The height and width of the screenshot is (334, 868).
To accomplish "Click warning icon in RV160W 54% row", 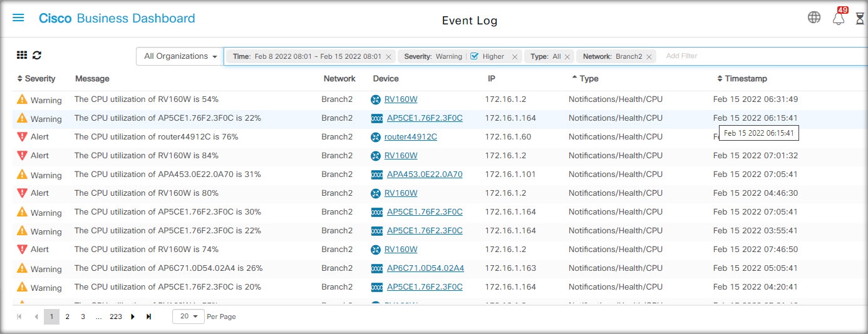I will tap(22, 99).
